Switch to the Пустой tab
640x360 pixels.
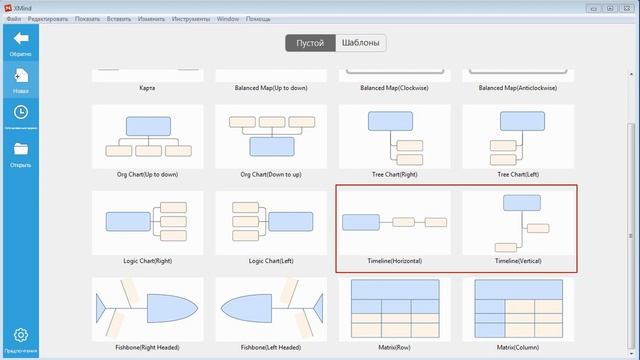[x=310, y=43]
